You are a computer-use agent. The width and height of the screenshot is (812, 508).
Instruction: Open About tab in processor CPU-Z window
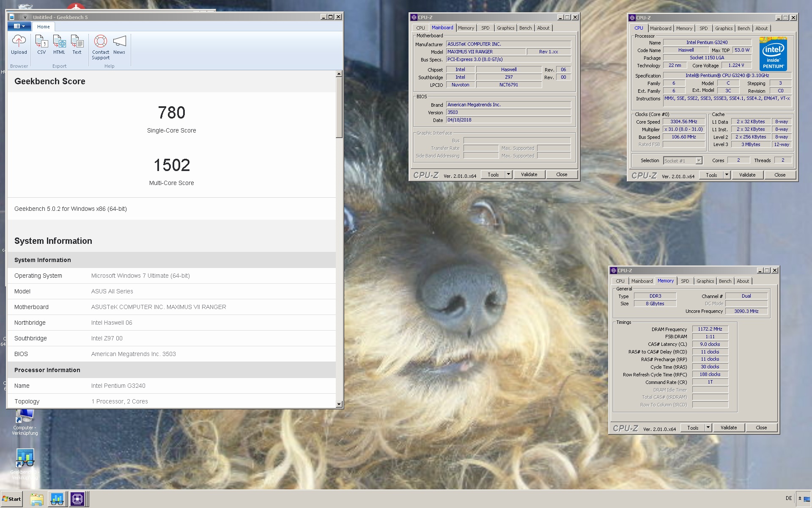pyautogui.click(x=762, y=28)
